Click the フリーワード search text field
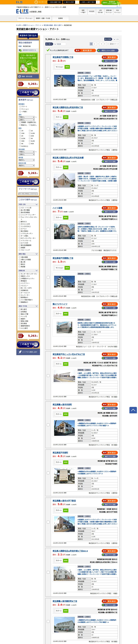 28,194
